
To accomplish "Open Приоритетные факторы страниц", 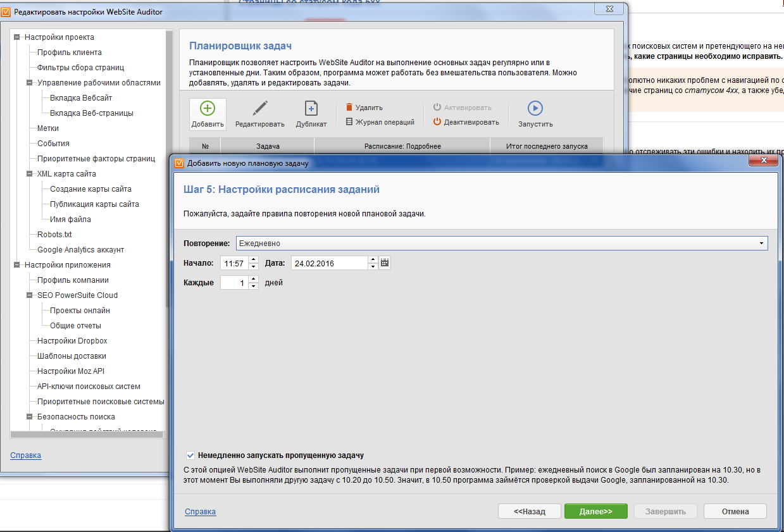I will pos(96,159).
